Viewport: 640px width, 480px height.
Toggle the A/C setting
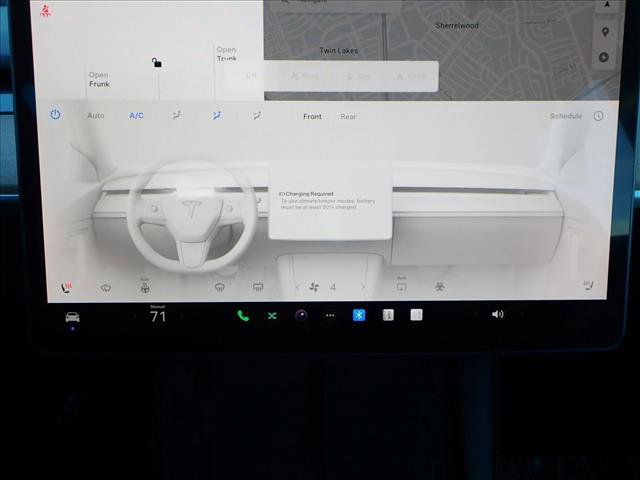point(136,116)
